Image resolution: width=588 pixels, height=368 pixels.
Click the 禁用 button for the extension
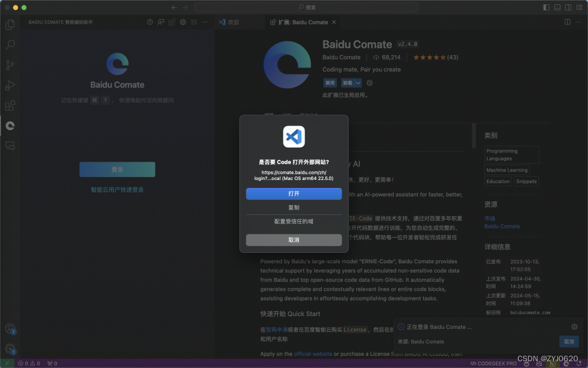point(330,83)
